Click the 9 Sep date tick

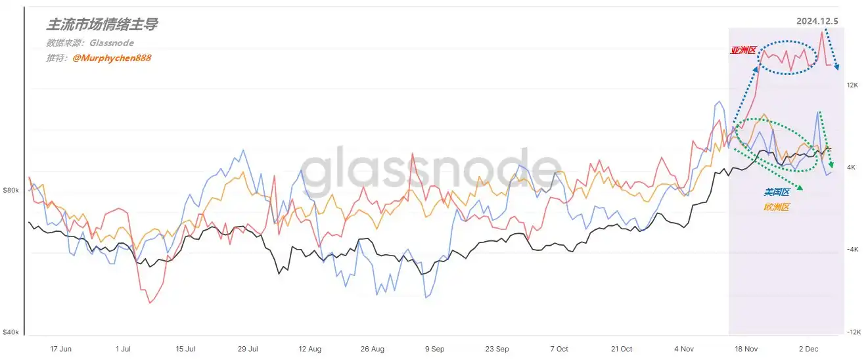(x=436, y=349)
